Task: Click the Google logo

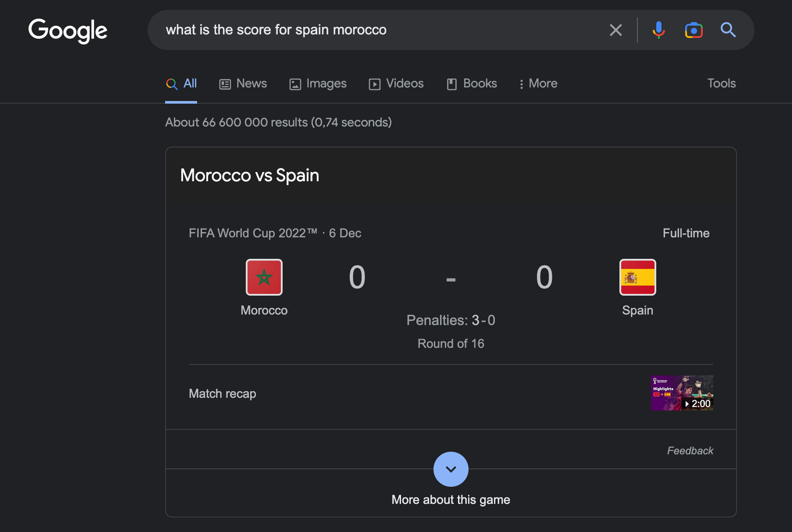Action: point(68,30)
